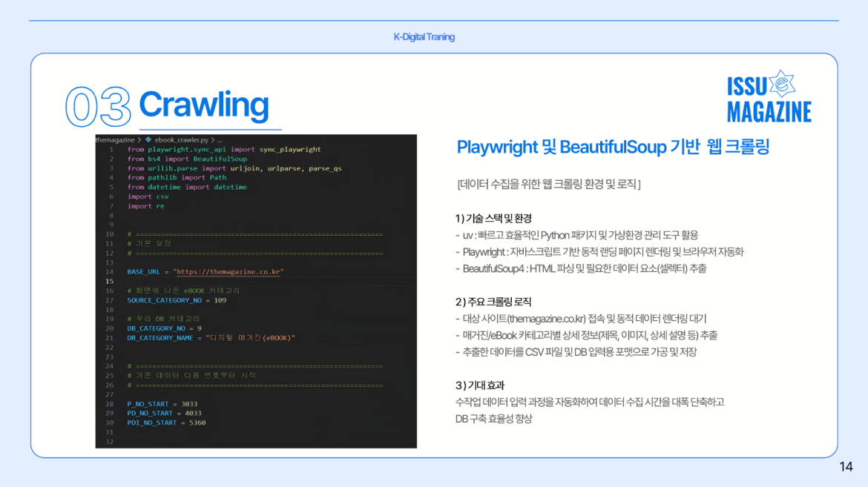The image size is (868, 487).
Task: Click code line import re
Action: point(145,206)
